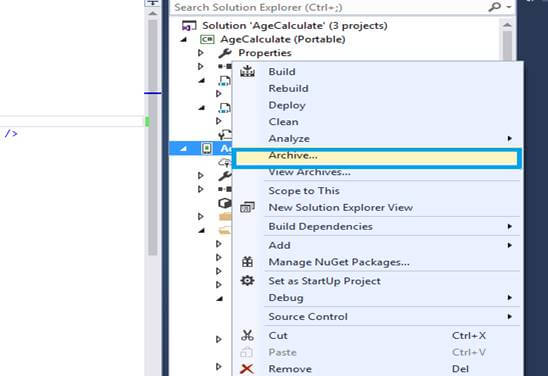Click the Solution Explorer search magnifier icon

click(494, 7)
